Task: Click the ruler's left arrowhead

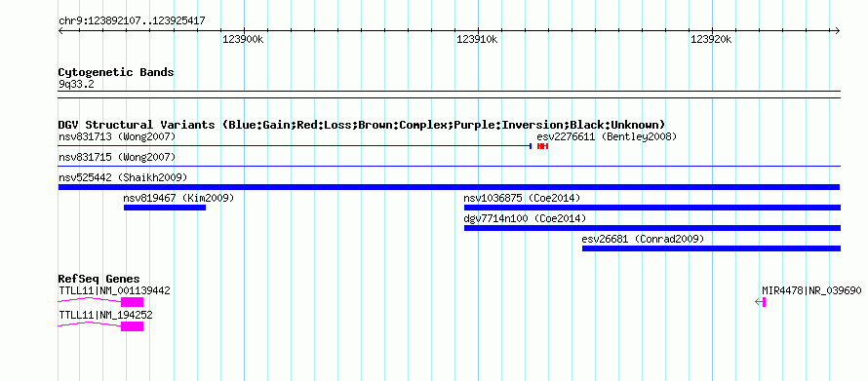Action: [60, 30]
